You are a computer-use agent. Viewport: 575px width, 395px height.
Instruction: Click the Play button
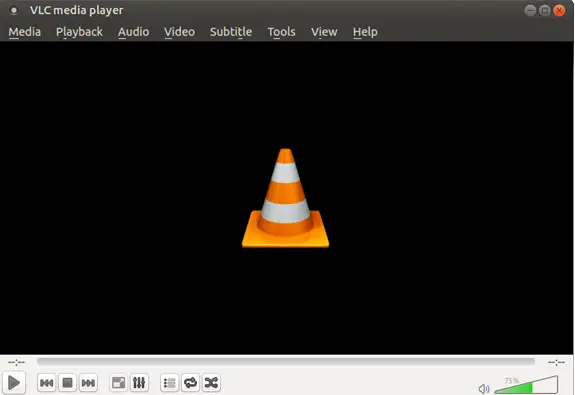(x=14, y=383)
